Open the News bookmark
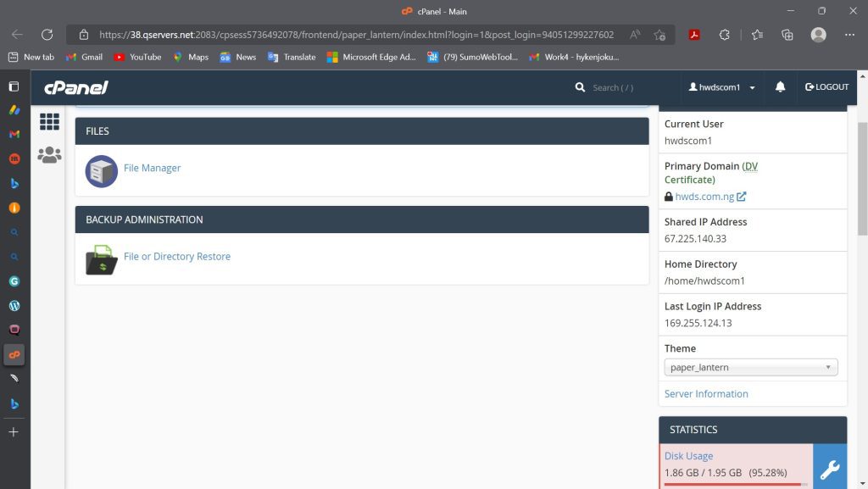Screen dimensions: 868x489 point(238,57)
